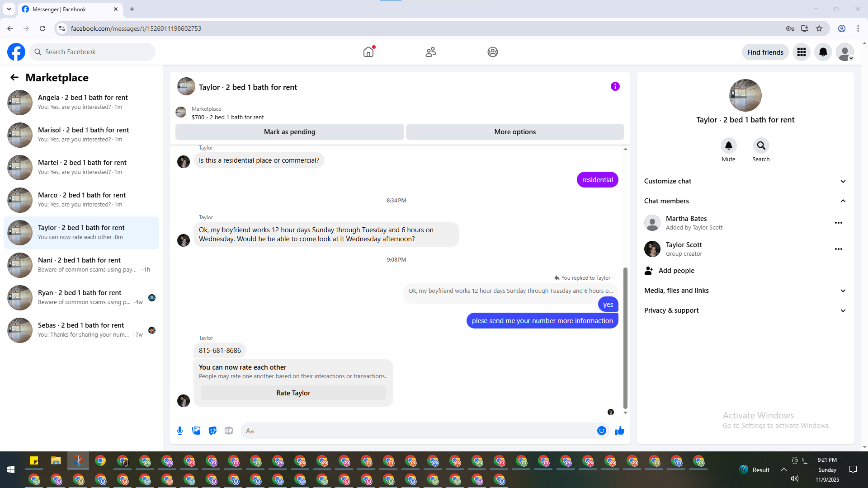The width and height of the screenshot is (868, 488).
Task: Open options for Taylor Scott member
Action: [x=839, y=249]
